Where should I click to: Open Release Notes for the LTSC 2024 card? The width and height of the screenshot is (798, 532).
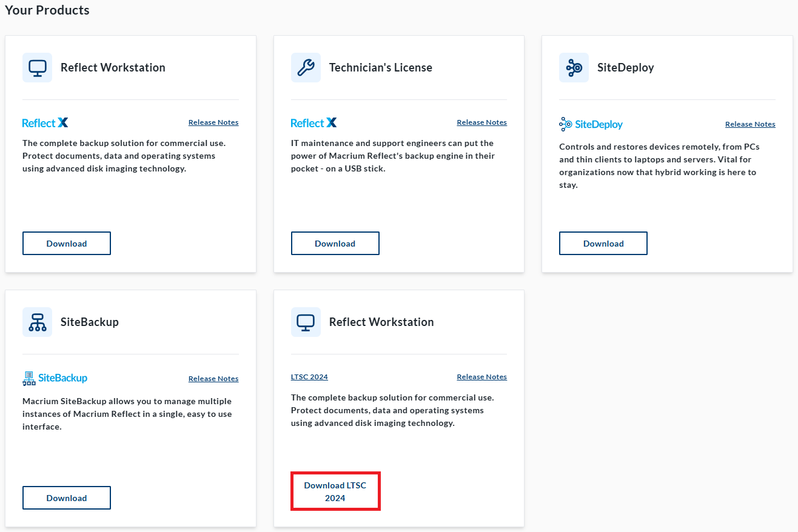tap(481, 377)
